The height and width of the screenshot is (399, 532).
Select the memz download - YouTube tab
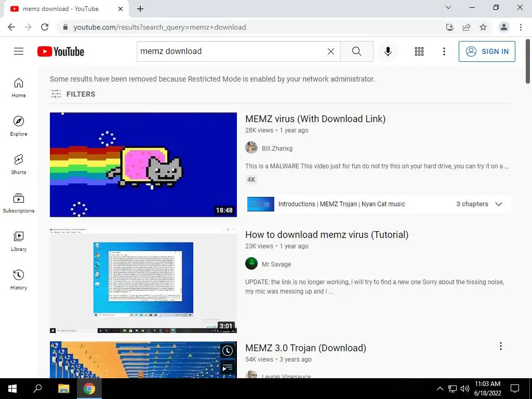click(x=66, y=9)
